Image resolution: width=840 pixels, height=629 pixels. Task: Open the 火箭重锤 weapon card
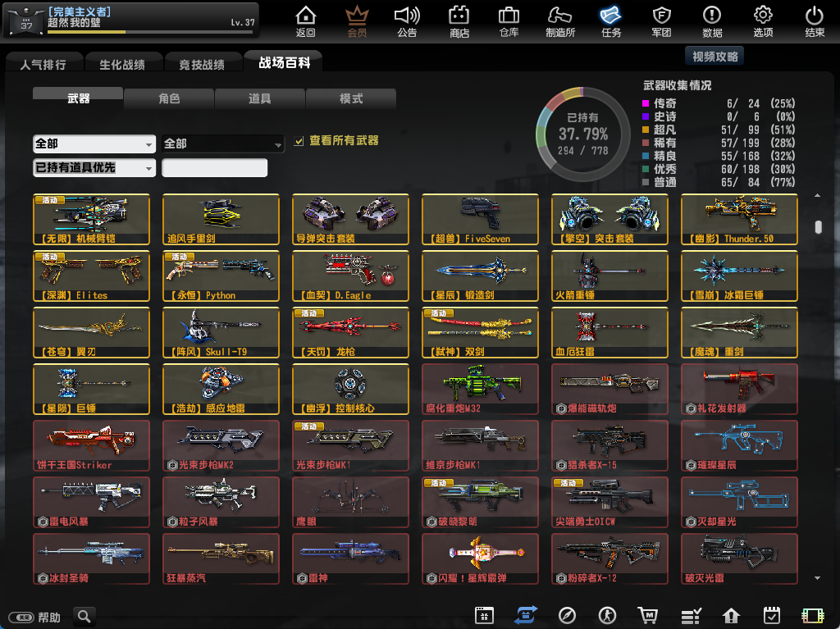pyautogui.click(x=609, y=276)
